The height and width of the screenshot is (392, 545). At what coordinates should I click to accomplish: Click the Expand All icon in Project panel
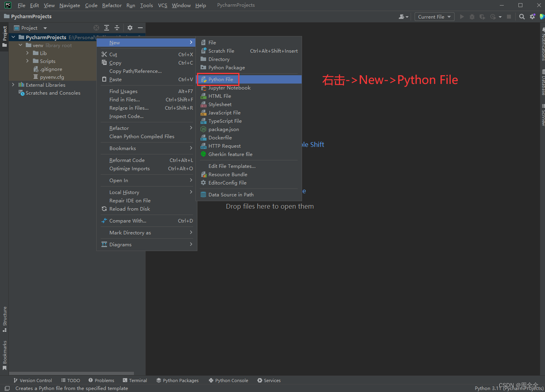tap(107, 28)
